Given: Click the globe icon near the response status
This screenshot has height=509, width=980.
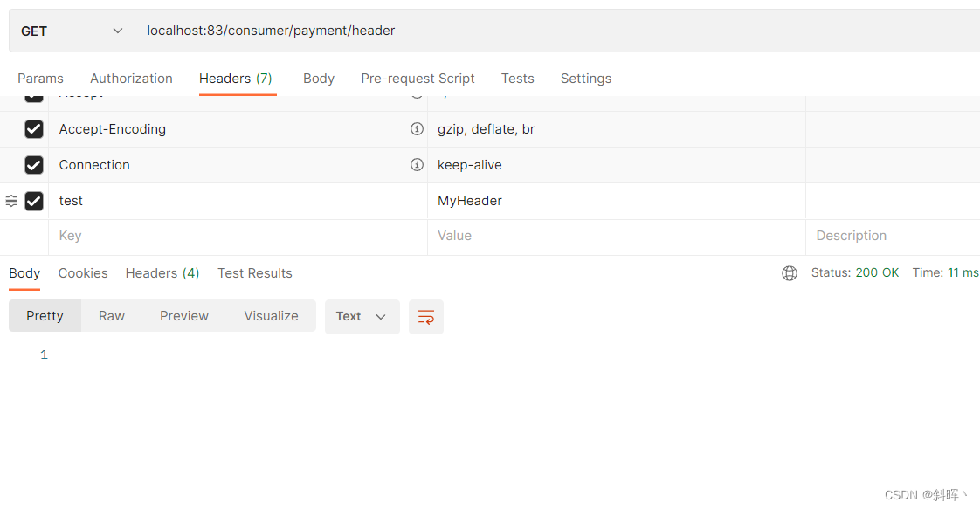Looking at the screenshot, I should pyautogui.click(x=789, y=272).
